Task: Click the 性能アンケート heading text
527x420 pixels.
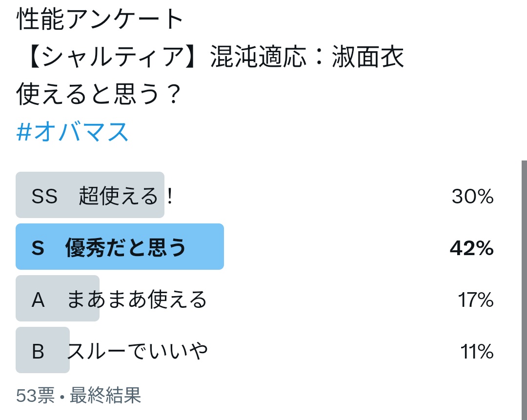Action: point(101,20)
